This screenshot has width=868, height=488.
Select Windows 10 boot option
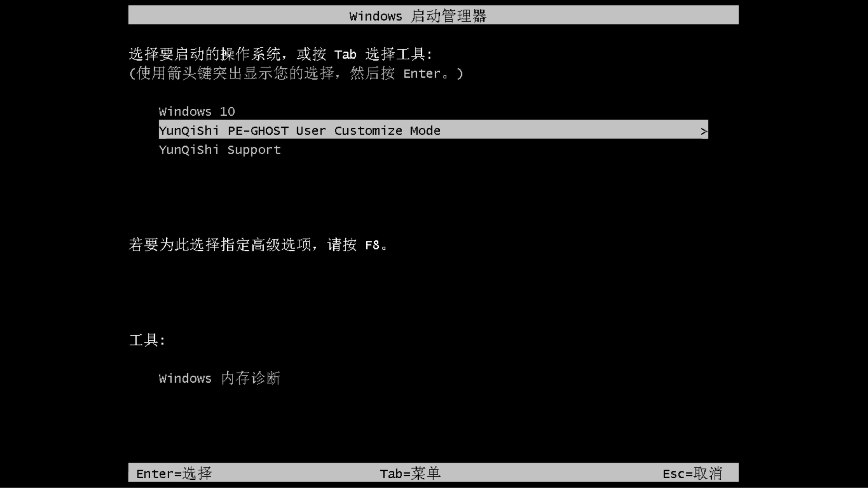coord(196,111)
